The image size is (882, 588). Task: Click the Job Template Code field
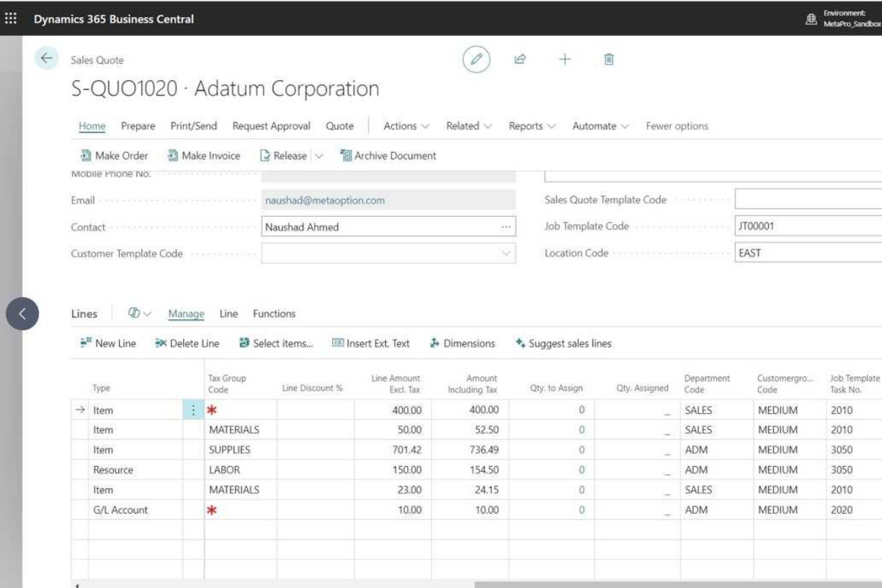point(808,226)
